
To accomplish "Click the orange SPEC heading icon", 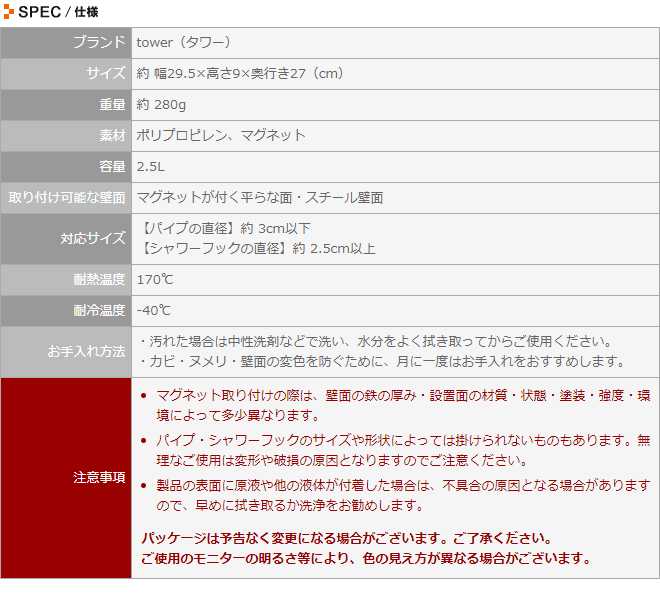I will pyautogui.click(x=8, y=12).
